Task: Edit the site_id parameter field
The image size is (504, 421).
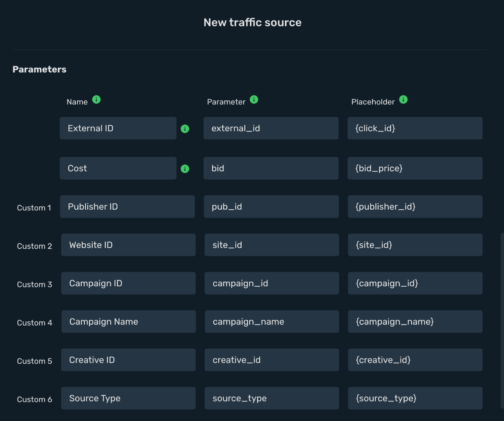Action: (x=272, y=245)
